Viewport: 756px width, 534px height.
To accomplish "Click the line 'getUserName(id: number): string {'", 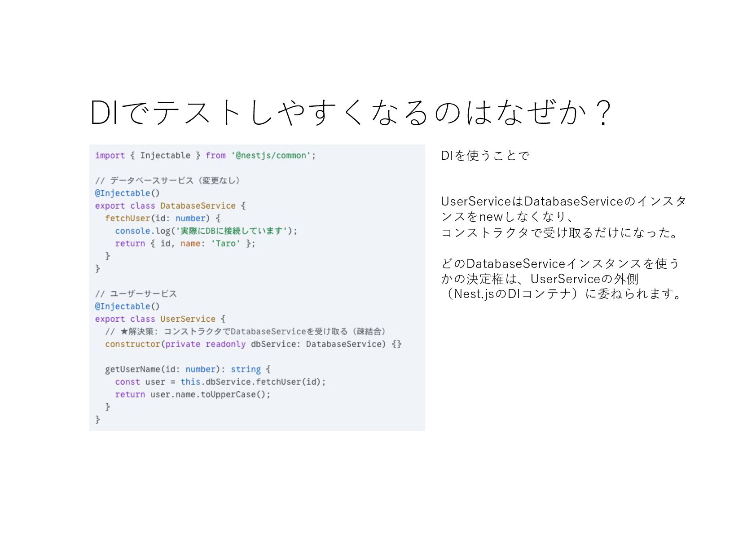I will pos(188,369).
